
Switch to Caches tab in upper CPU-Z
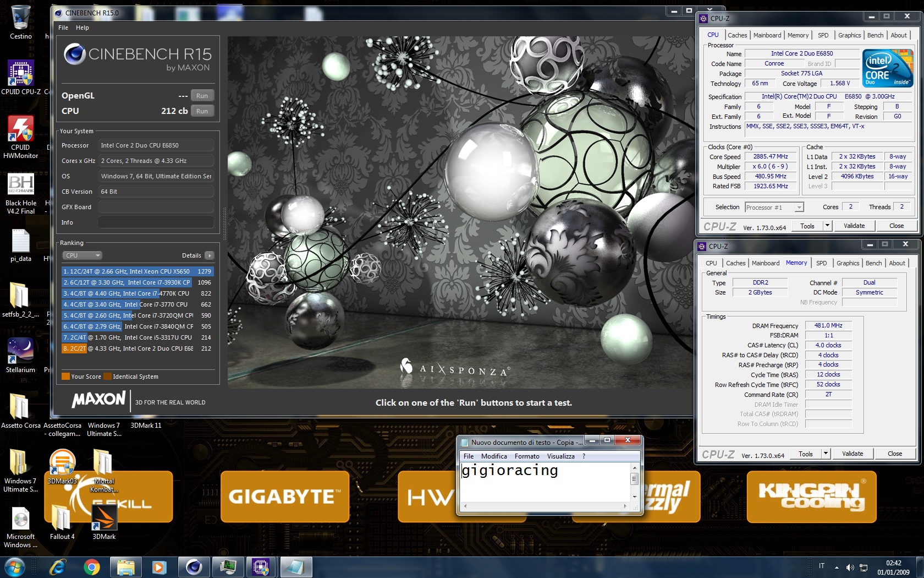pos(737,35)
